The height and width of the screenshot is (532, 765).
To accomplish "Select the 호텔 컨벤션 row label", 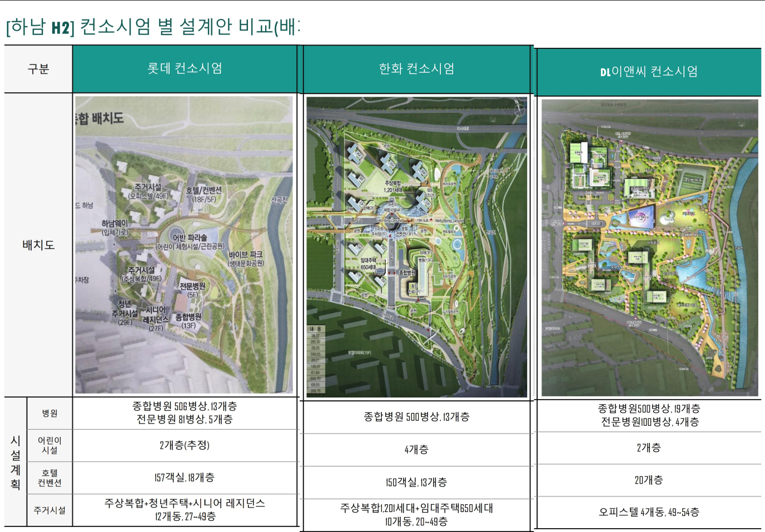I will pos(49,478).
